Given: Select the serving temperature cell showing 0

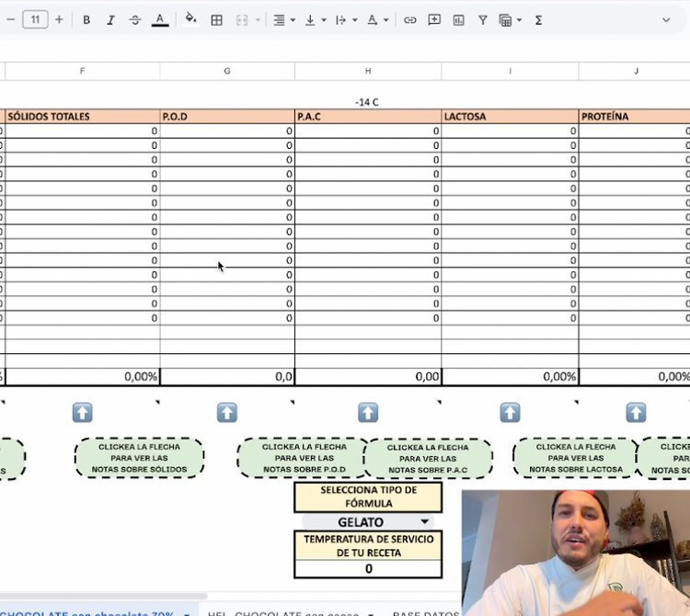Looking at the screenshot, I should [x=368, y=568].
